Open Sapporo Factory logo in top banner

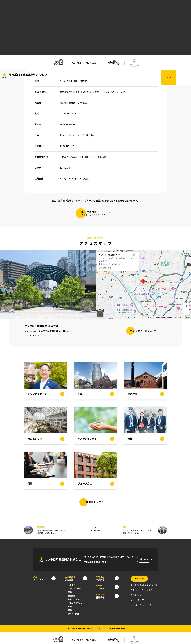tap(112, 63)
